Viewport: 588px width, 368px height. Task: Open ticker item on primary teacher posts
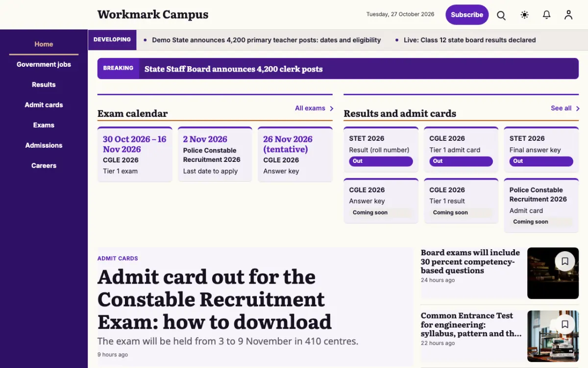pos(266,40)
